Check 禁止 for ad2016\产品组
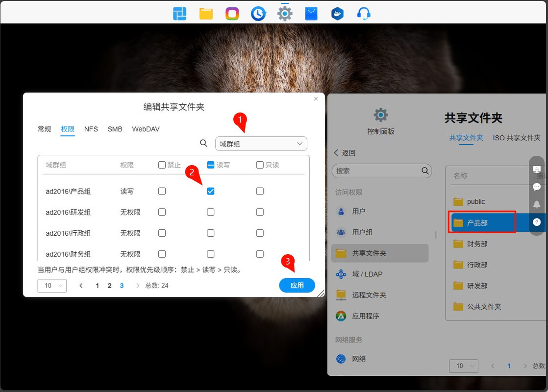 click(162, 191)
